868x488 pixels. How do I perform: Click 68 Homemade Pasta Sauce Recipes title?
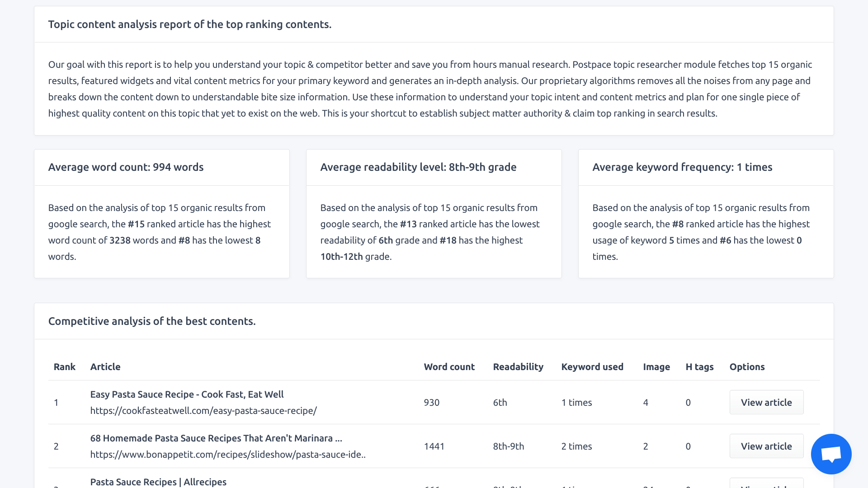pyautogui.click(x=216, y=438)
